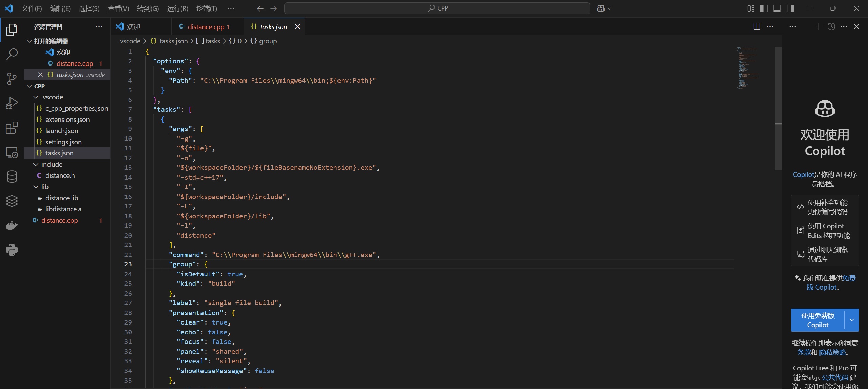This screenshot has height=389, width=868.
Task: Open the Remote Explorer icon
Action: pos(12,152)
